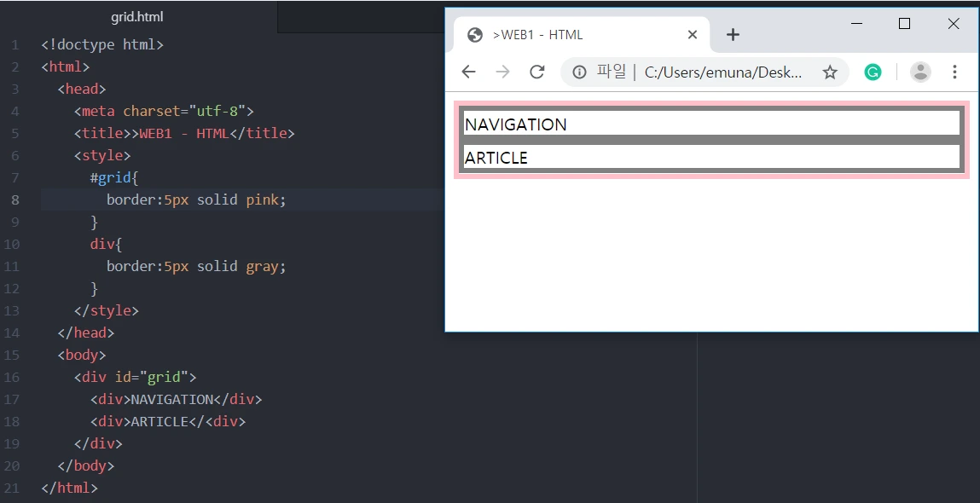Click the ARTICLE box in the web page
This screenshot has width=980, height=503.
(712, 157)
